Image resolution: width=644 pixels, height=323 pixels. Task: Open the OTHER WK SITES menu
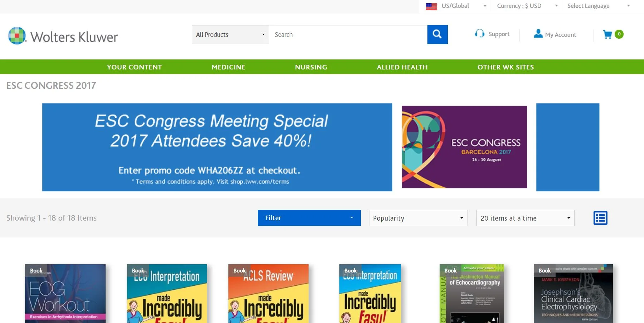[505, 67]
